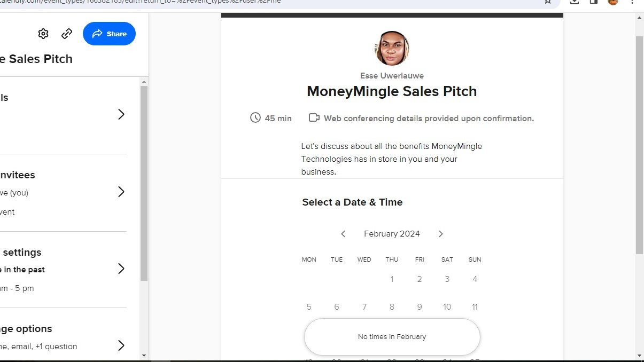Image resolution: width=644 pixels, height=362 pixels.
Task: Bookmark page with browser star icon
Action: (x=548, y=2)
